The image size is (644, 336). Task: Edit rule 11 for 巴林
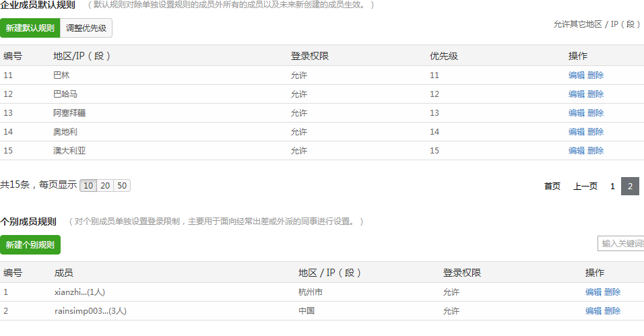pos(576,75)
